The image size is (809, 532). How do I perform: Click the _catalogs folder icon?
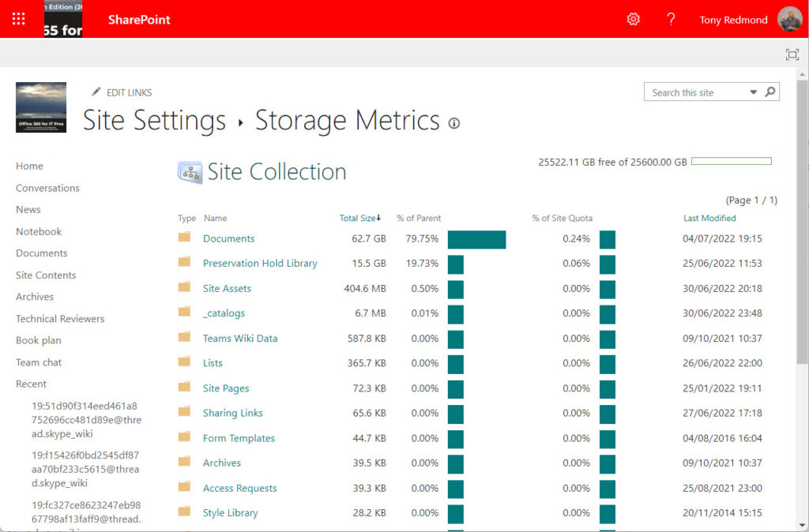[x=184, y=312]
